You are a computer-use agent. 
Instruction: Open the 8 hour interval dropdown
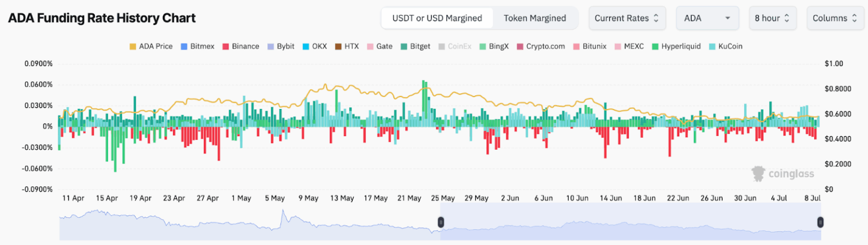coord(772,18)
